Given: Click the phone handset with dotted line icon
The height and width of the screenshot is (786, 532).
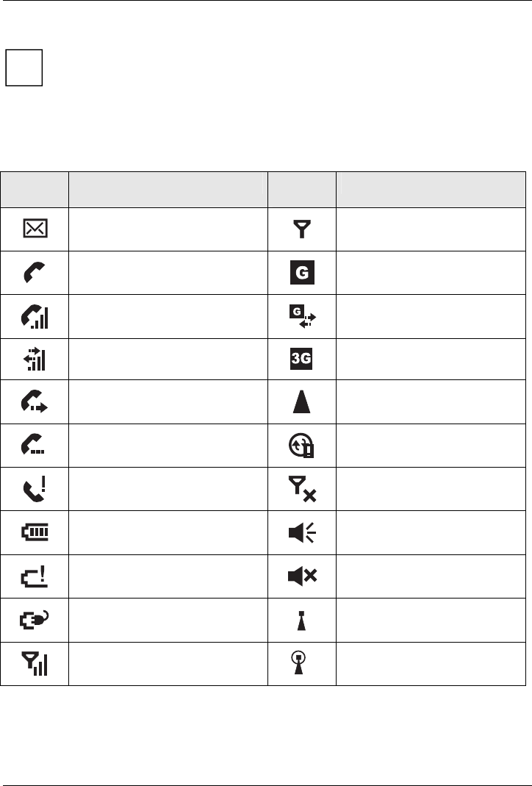Looking at the screenshot, I should click(35, 446).
